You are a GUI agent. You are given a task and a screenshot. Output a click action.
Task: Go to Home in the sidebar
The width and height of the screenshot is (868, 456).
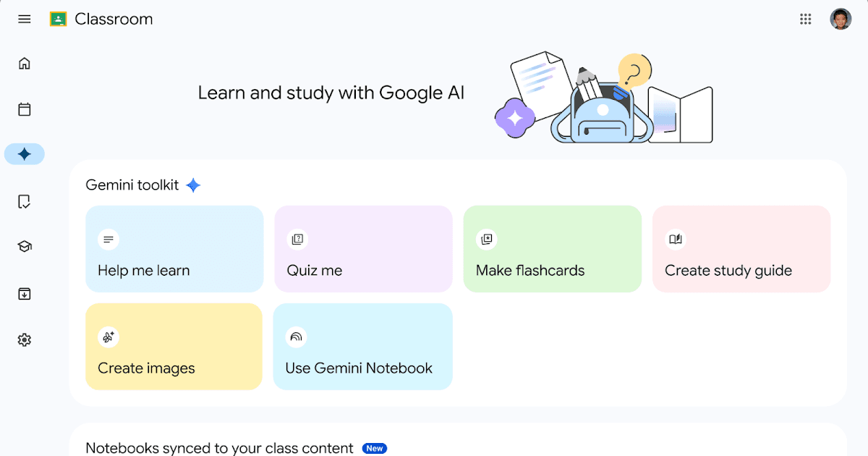point(25,64)
